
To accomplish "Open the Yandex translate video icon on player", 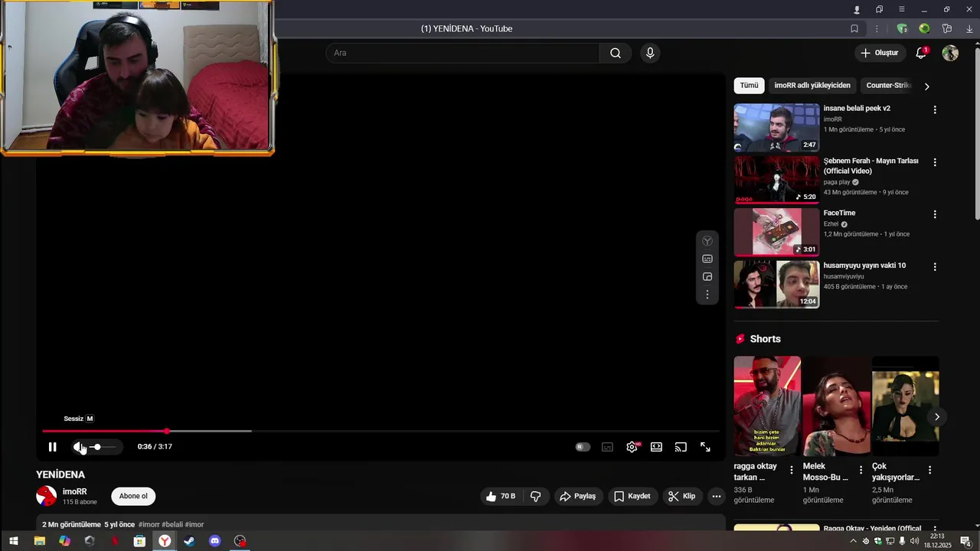I will point(707,241).
